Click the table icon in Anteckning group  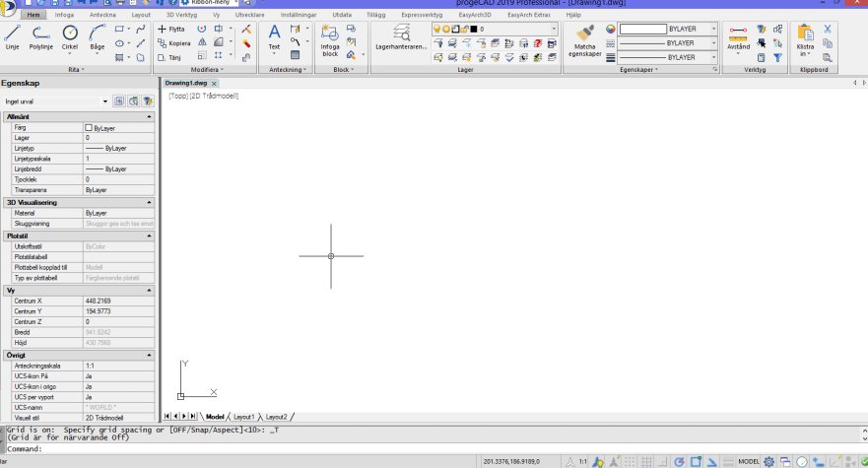pos(295,55)
